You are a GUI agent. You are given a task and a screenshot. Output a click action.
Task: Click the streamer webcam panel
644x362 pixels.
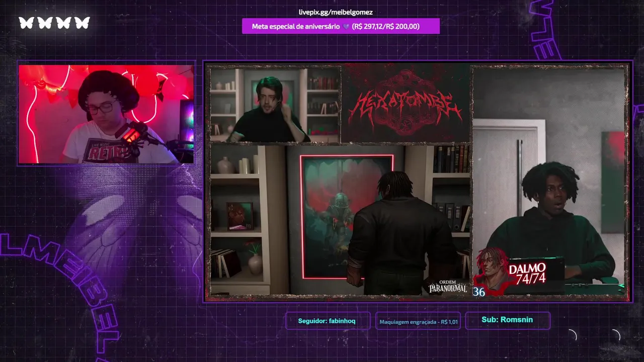point(106,114)
